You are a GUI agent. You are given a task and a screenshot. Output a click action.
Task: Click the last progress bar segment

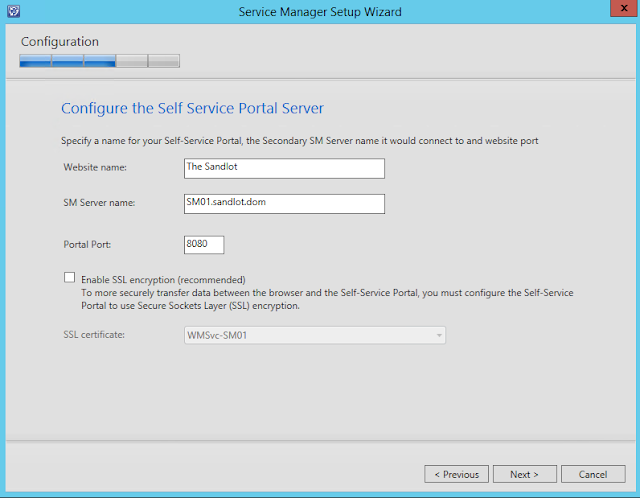pos(164,61)
